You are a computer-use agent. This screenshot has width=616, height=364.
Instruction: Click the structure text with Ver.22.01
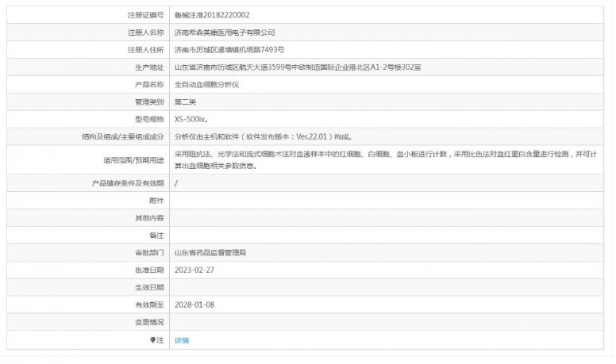[x=264, y=136]
